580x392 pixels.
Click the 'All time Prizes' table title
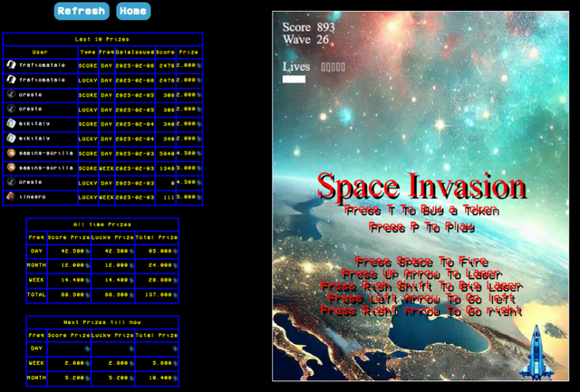[102, 225]
